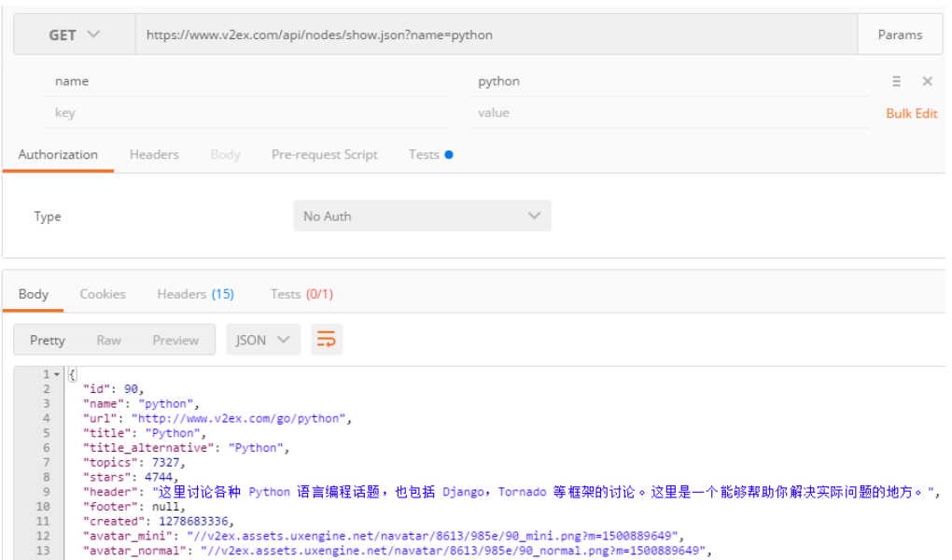Click the Bulk Edit link
952x560 pixels.
point(911,113)
